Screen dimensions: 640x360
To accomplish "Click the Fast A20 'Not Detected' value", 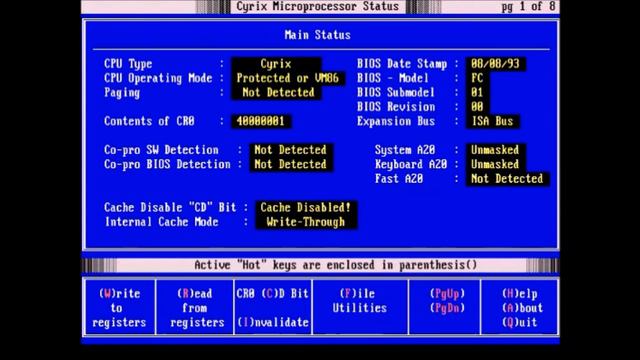I will click(507, 178).
